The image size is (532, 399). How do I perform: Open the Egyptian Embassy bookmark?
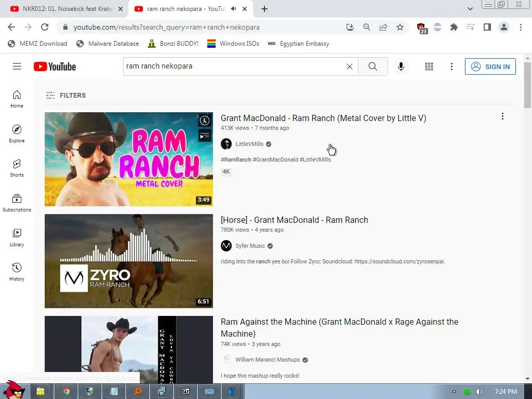tap(299, 44)
